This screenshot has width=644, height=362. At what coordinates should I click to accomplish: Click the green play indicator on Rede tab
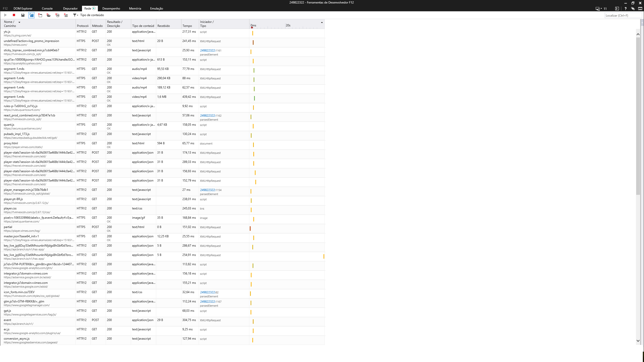click(x=94, y=8)
